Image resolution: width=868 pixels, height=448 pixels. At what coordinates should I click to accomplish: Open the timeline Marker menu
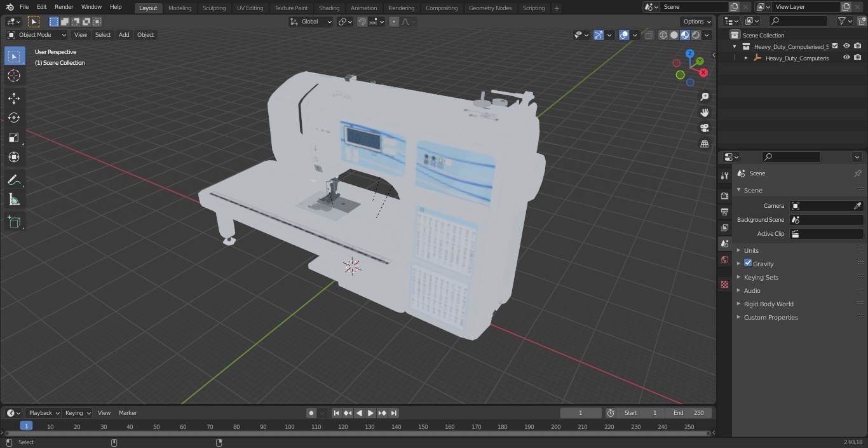(x=128, y=413)
